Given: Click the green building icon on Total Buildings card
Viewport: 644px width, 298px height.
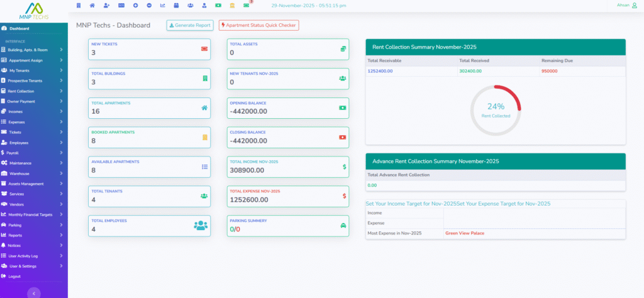Looking at the screenshot, I should point(205,79).
